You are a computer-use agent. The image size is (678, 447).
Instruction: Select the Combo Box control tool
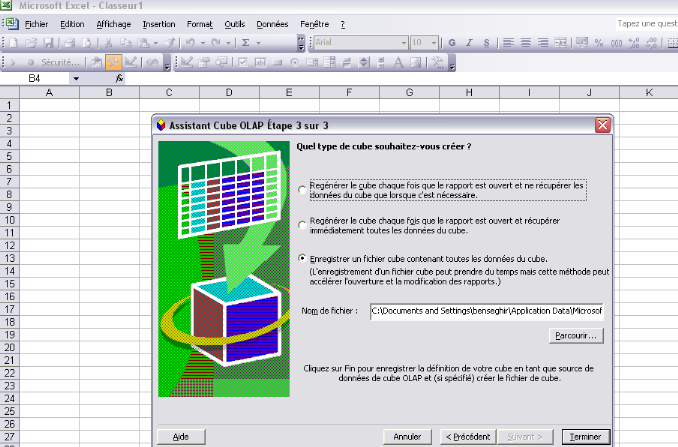(329, 63)
